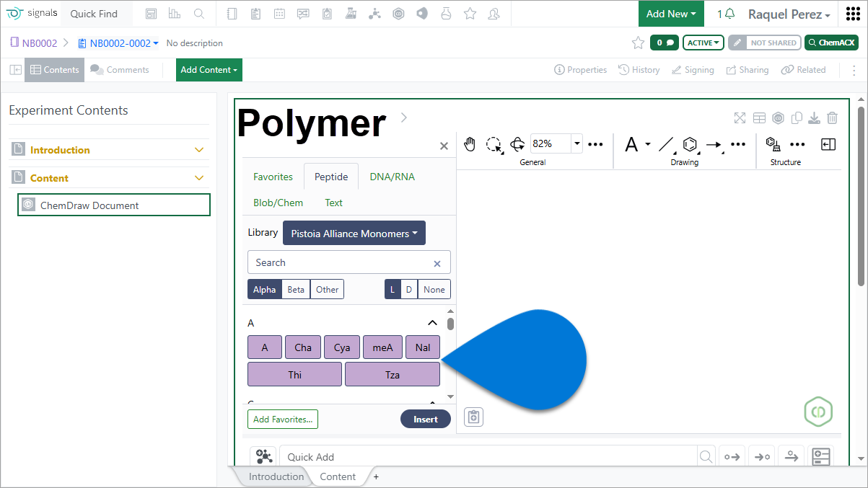Collapse the Content section chevron
The image size is (868, 488).
coord(200,178)
